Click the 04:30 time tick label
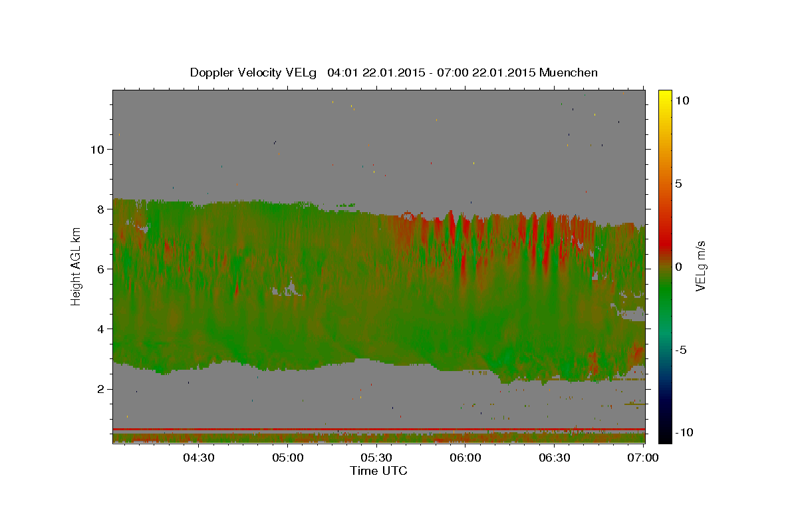 tap(198, 458)
